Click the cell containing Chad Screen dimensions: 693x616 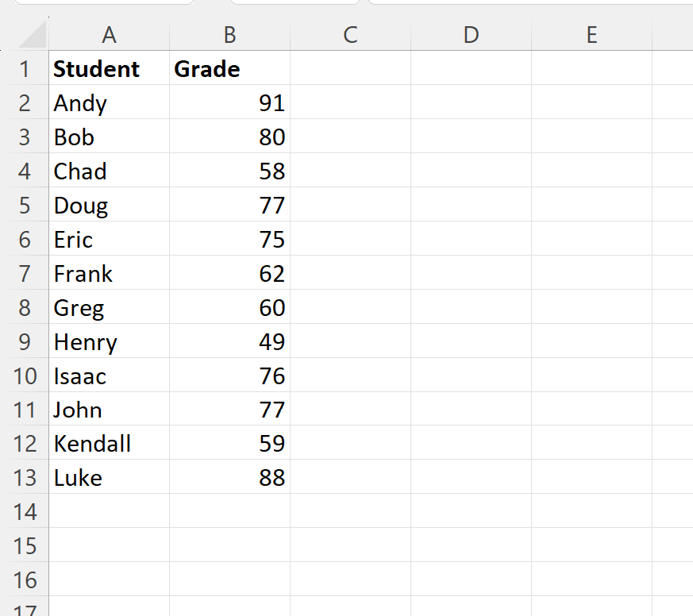pyautogui.click(x=109, y=171)
